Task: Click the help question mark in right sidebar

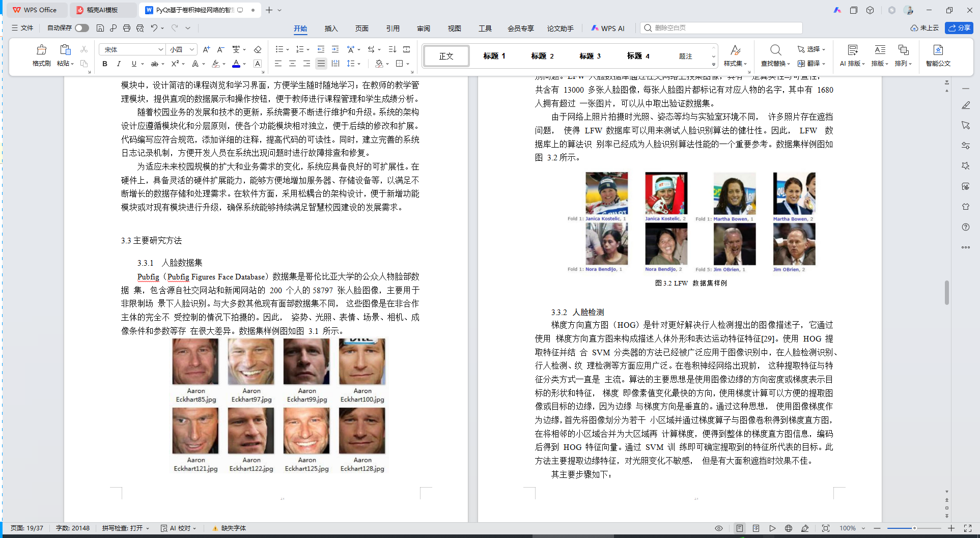Action: coord(966,227)
